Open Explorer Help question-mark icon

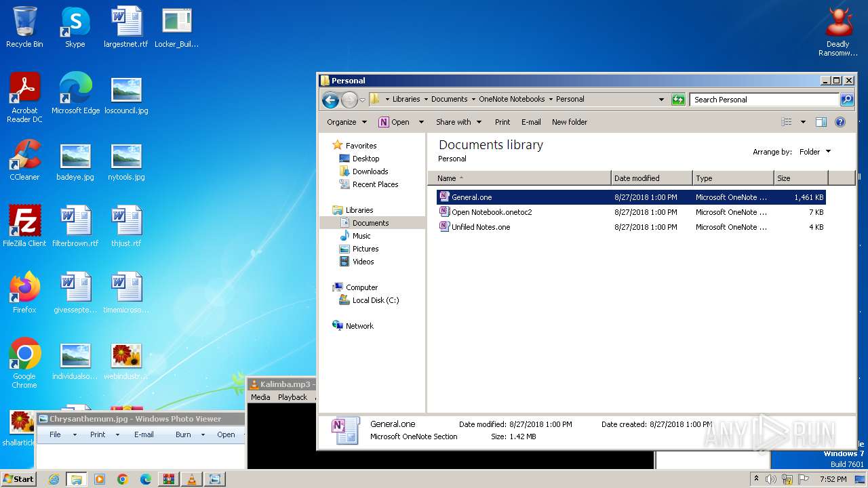[840, 122]
